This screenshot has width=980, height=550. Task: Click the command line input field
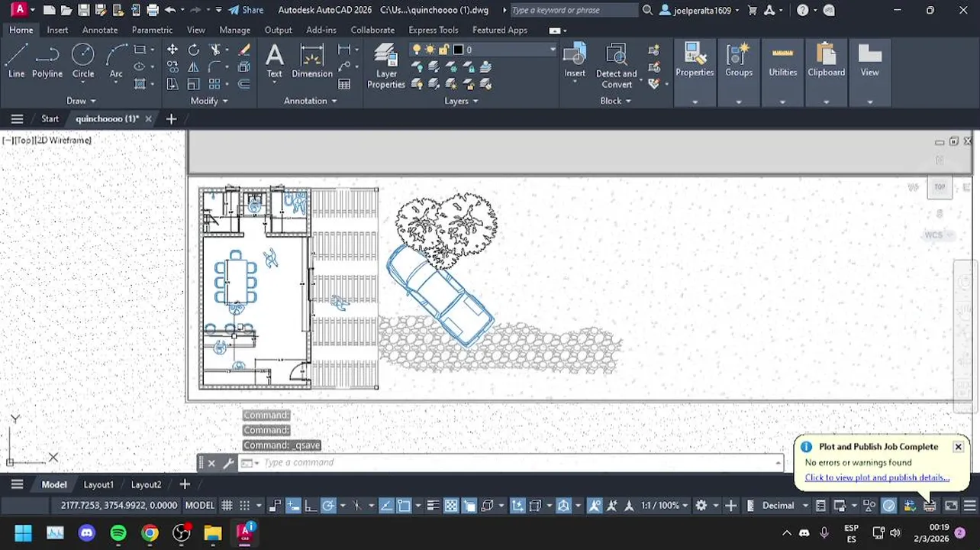tap(519, 462)
